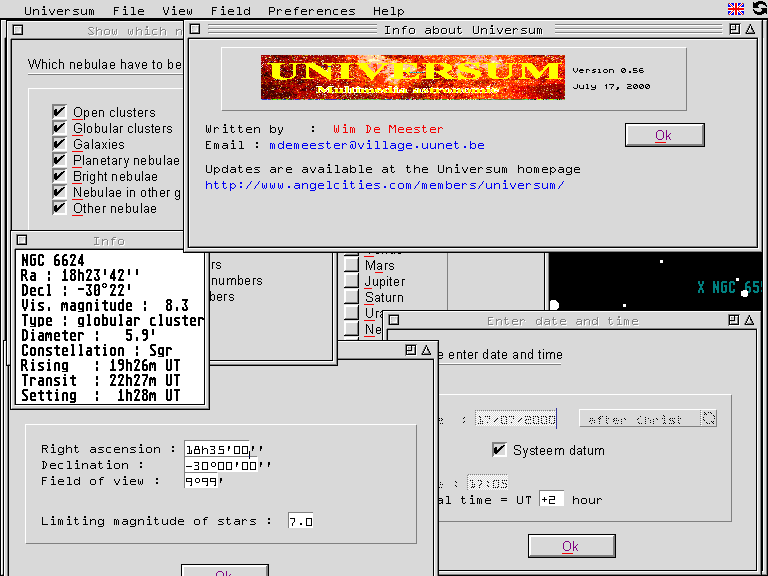Click the UK flag language icon

[x=736, y=9]
